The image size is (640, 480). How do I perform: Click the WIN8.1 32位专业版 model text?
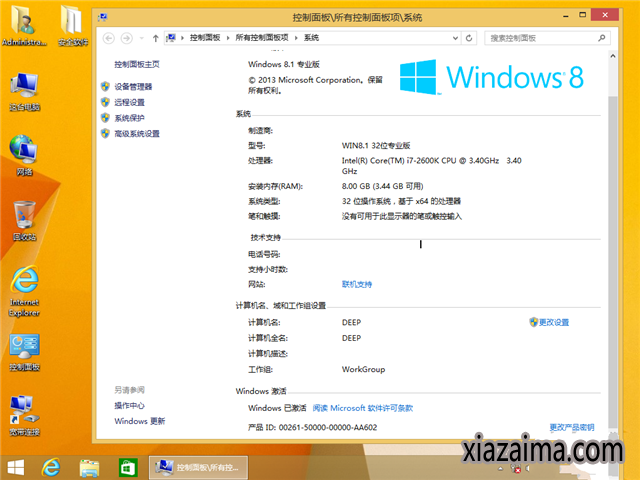click(376, 146)
